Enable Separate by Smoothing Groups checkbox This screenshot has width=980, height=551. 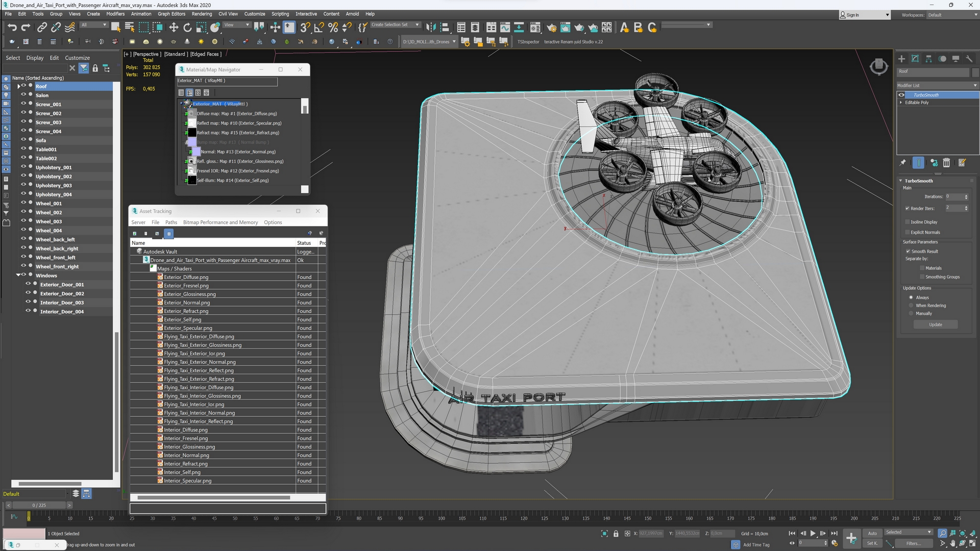[922, 277]
